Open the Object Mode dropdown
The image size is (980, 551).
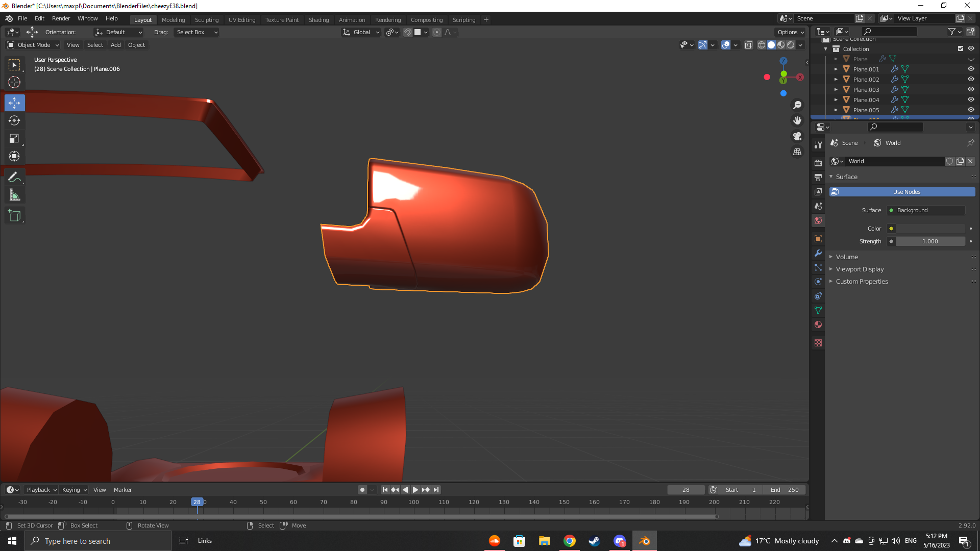click(x=33, y=45)
